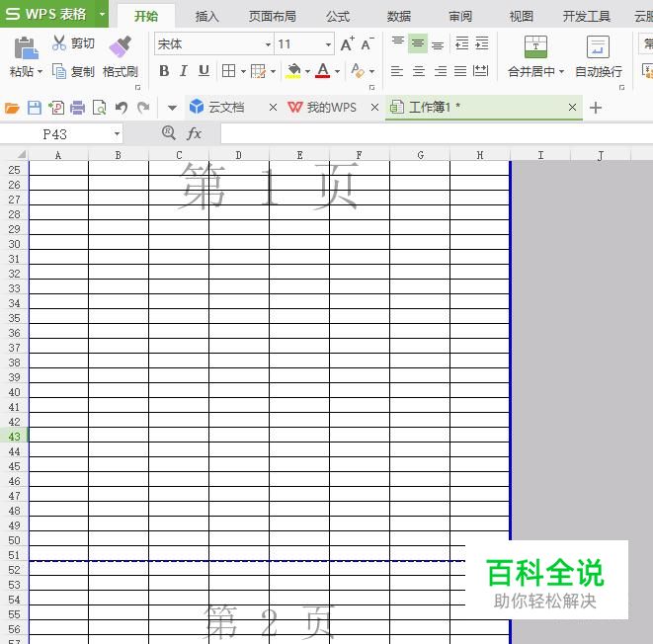Click export to PDF icon
Screen dimensions: 653x644
coord(56,108)
